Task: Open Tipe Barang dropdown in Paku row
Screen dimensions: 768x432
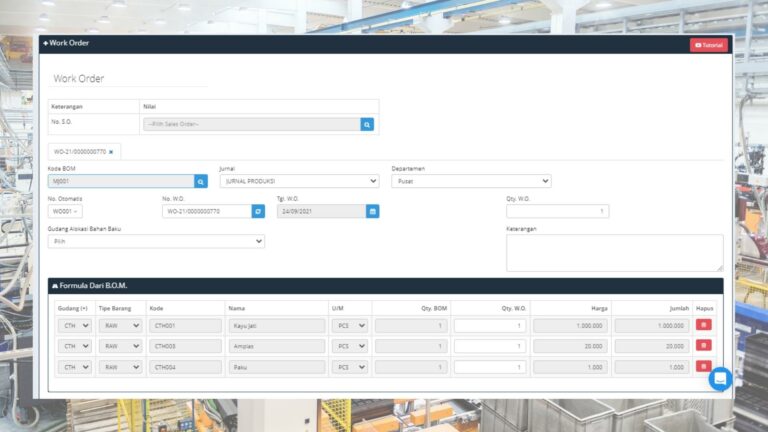Action: (x=120, y=367)
